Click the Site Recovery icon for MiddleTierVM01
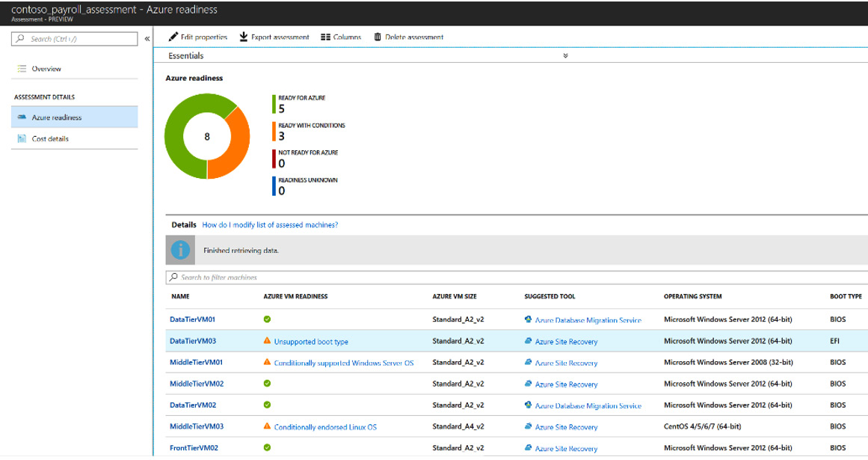Screen dimensions: 868x460 tap(528, 362)
